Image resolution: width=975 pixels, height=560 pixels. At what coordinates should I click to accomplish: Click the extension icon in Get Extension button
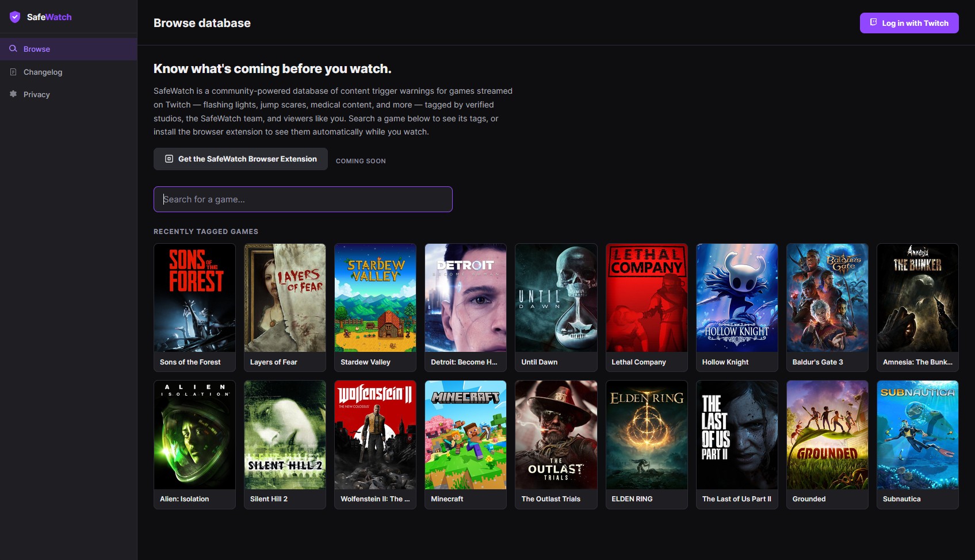point(169,159)
